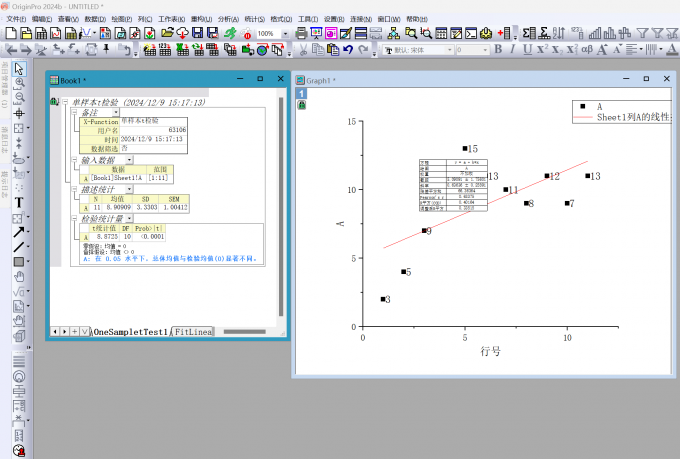Open statistics on columns (sigma icon)
The height and width of the screenshot is (459, 680).
point(530,33)
